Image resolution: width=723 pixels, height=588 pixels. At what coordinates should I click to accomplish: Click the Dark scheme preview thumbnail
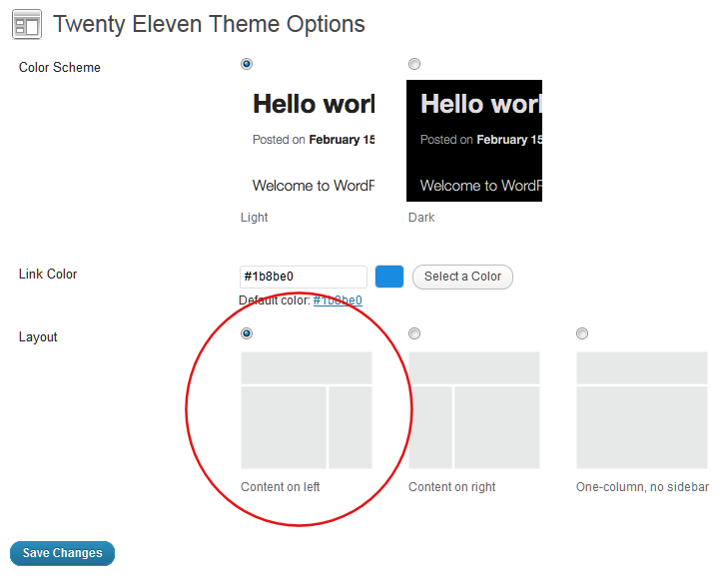coord(474,141)
